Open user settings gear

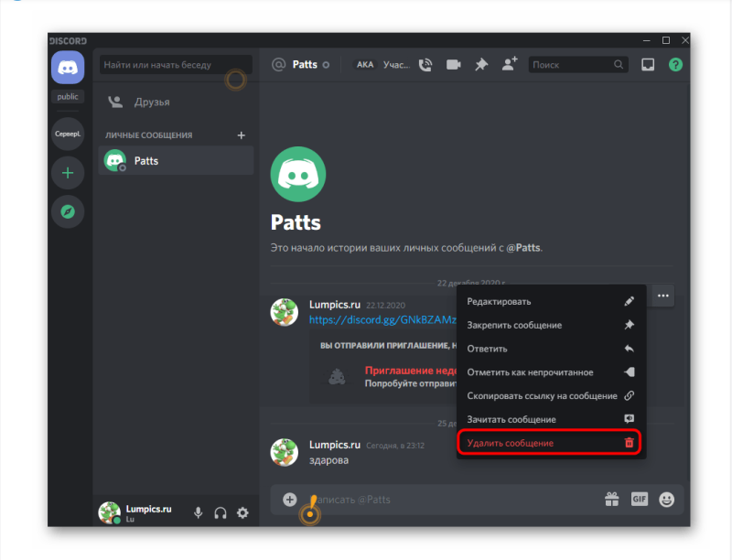[x=242, y=512]
